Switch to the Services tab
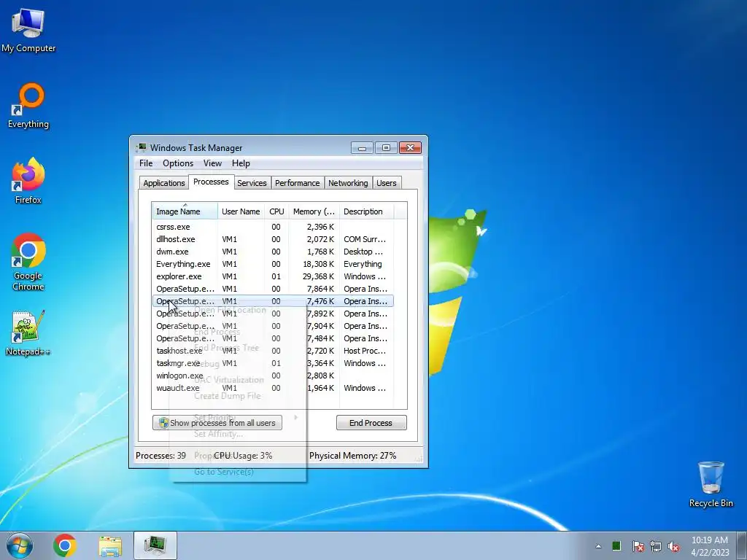Viewport: 747px width, 560px height. coord(252,183)
